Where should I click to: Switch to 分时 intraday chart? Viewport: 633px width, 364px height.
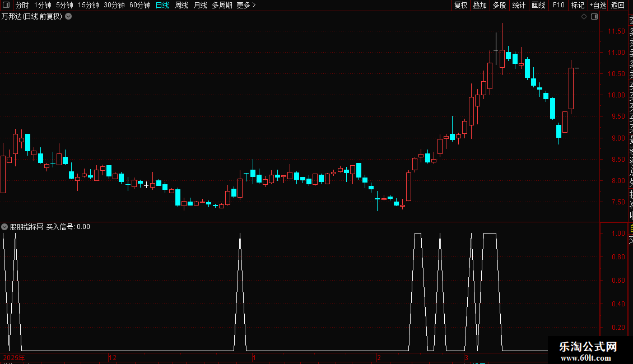(x=22, y=5)
